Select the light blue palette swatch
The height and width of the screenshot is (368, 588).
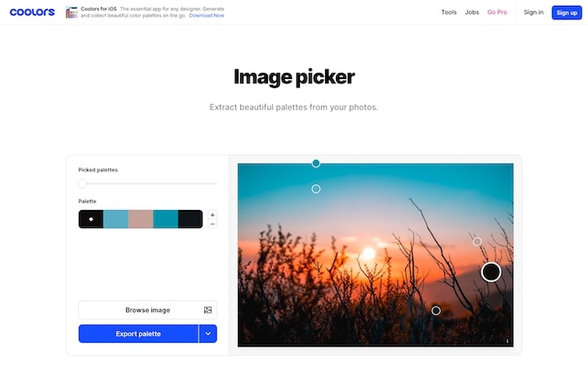pyautogui.click(x=116, y=219)
